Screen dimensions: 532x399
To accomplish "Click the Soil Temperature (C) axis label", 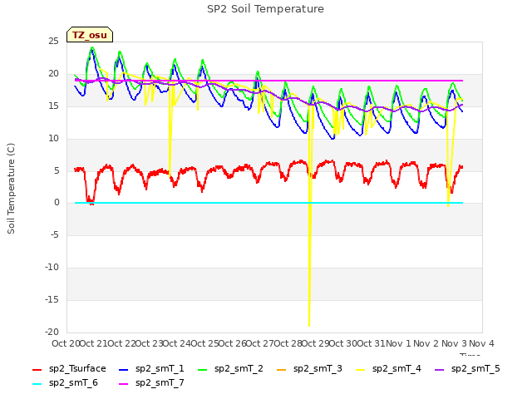I will click(11, 189).
